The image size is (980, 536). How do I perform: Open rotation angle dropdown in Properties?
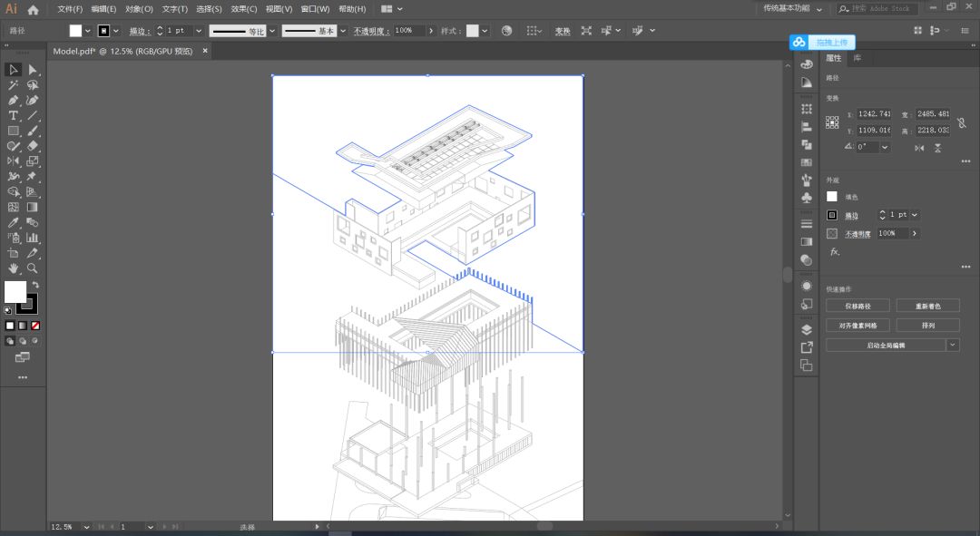(885, 148)
